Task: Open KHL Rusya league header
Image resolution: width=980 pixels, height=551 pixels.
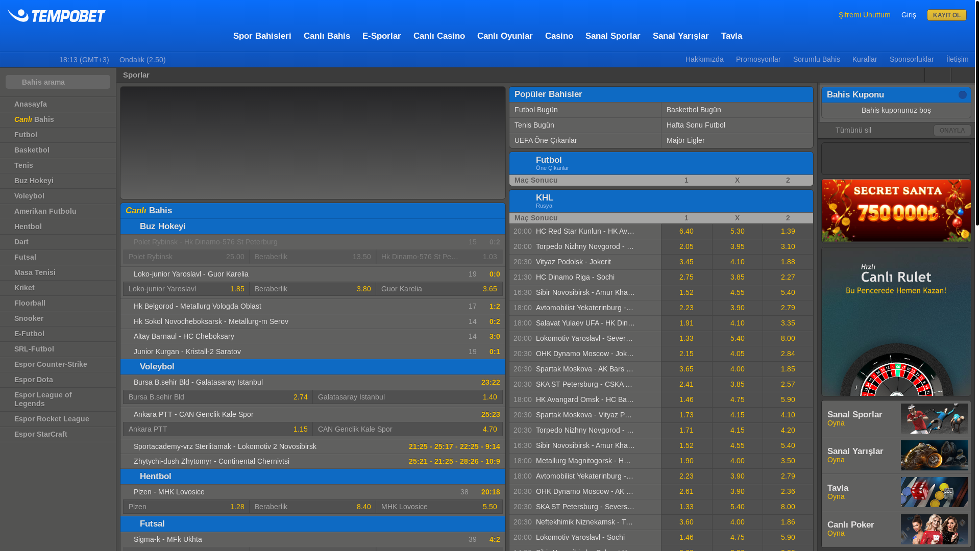Action: pyautogui.click(x=661, y=201)
